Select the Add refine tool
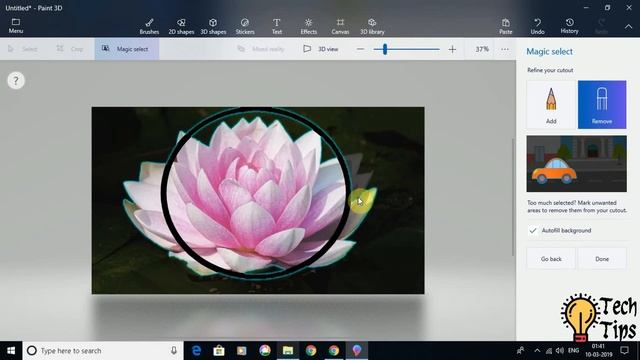640x360 pixels. point(551,104)
